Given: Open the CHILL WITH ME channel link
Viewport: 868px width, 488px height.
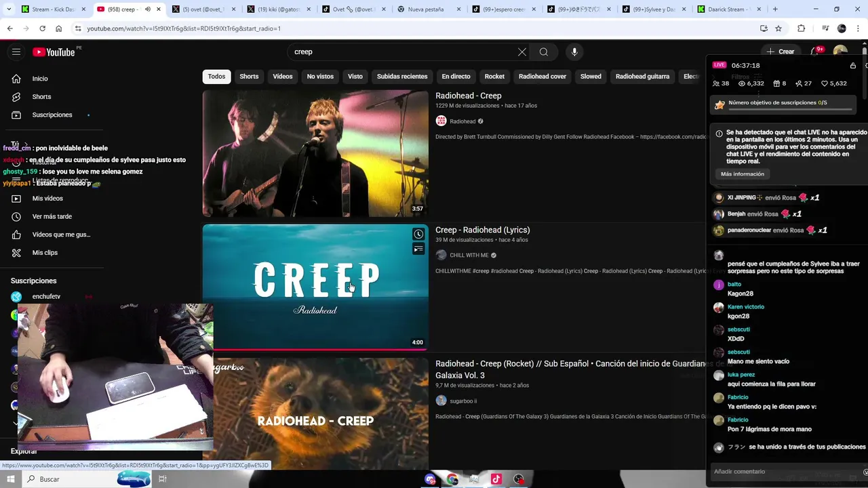Looking at the screenshot, I should click(x=469, y=256).
